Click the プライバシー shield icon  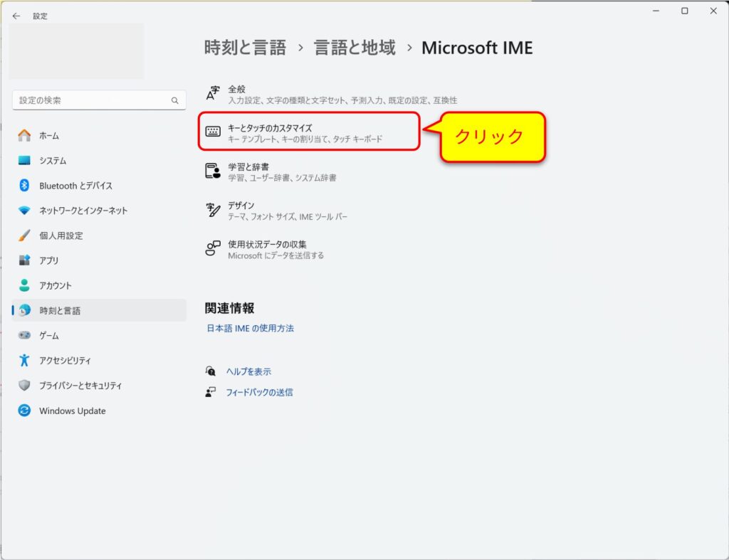pyautogui.click(x=24, y=385)
